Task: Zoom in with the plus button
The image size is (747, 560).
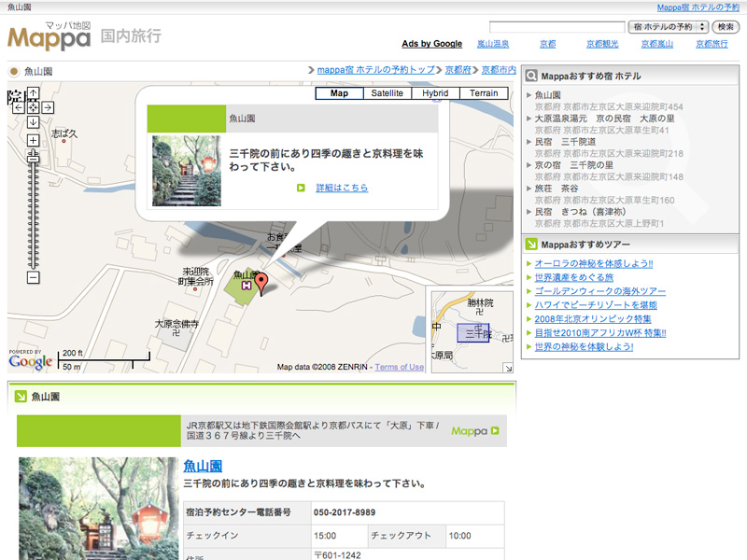Action: (x=33, y=140)
